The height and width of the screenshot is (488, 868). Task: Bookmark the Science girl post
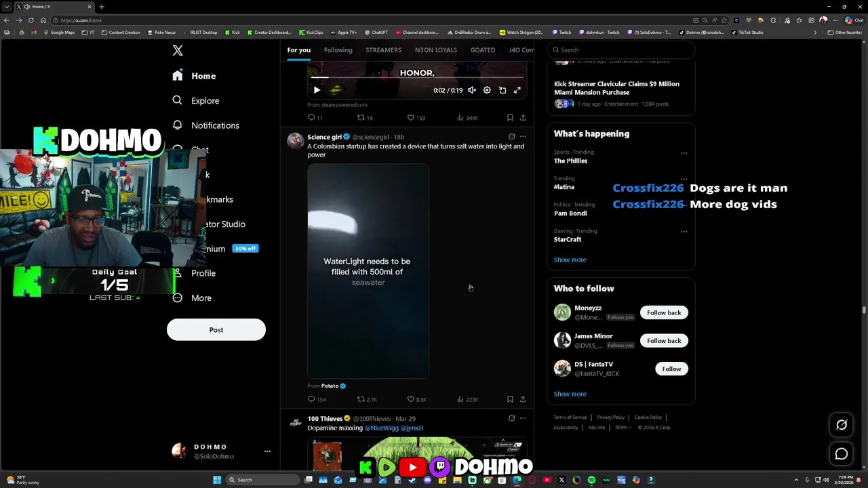[510, 399]
